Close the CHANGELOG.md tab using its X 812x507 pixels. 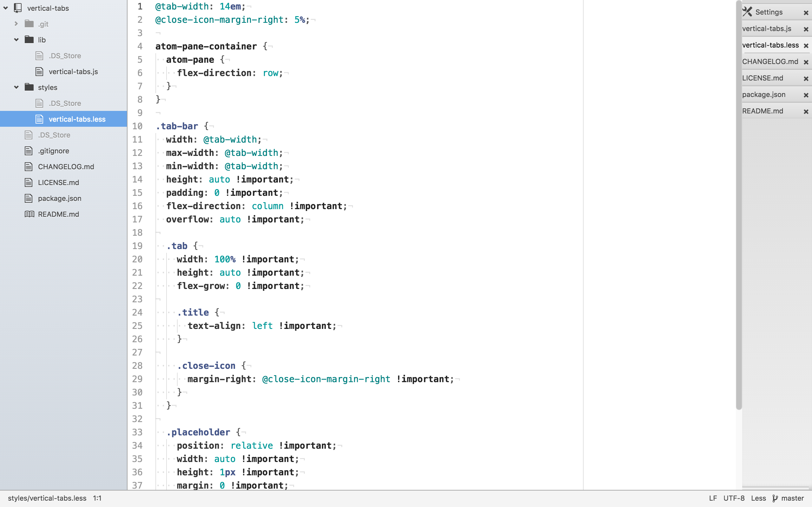pos(806,62)
